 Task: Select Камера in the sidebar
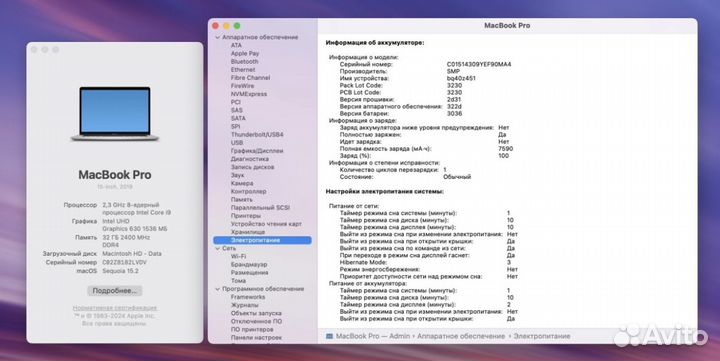pyautogui.click(x=242, y=183)
